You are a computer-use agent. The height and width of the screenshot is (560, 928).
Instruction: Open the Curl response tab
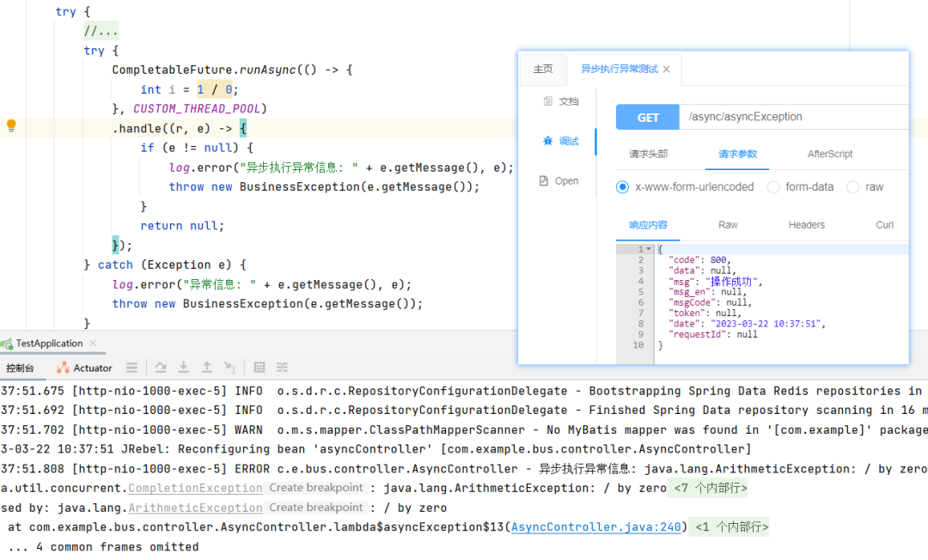(884, 225)
